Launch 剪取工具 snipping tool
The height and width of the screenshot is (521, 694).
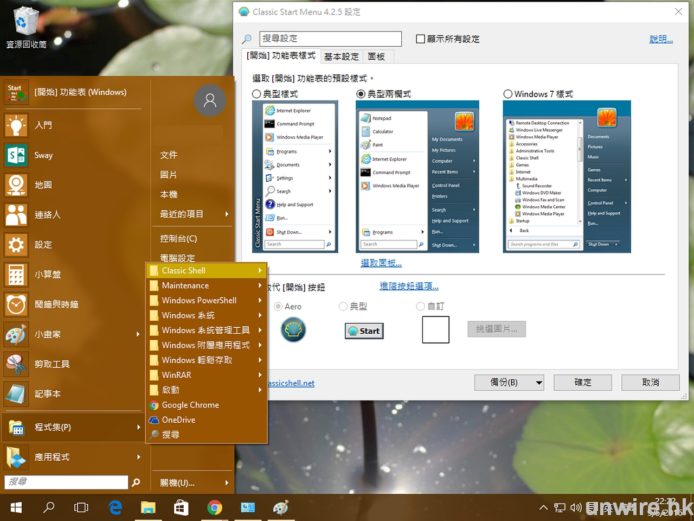click(50, 364)
